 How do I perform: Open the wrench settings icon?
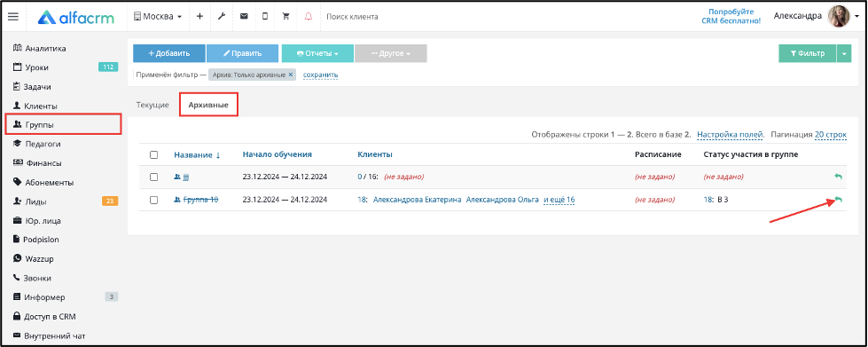click(x=222, y=17)
